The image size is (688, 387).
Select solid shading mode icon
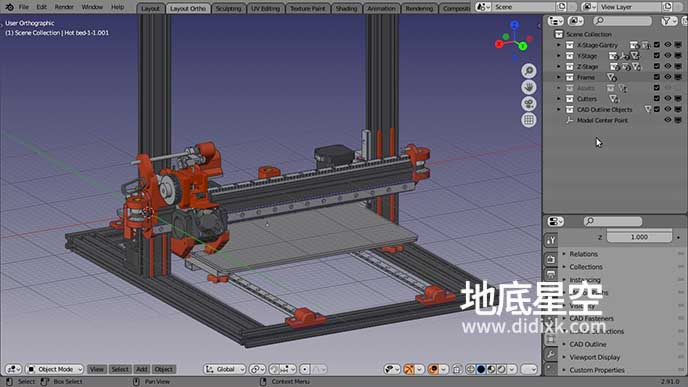481,369
